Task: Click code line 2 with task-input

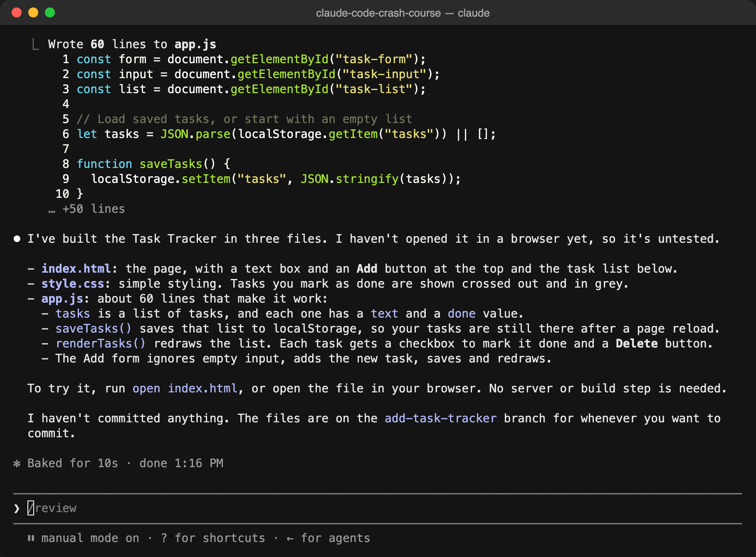Action: (x=251, y=74)
